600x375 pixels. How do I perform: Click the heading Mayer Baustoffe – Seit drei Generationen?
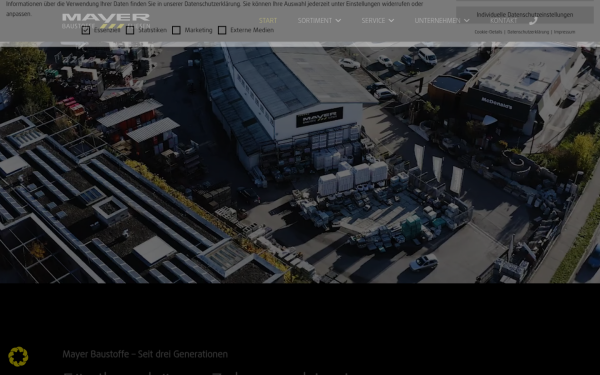point(145,354)
